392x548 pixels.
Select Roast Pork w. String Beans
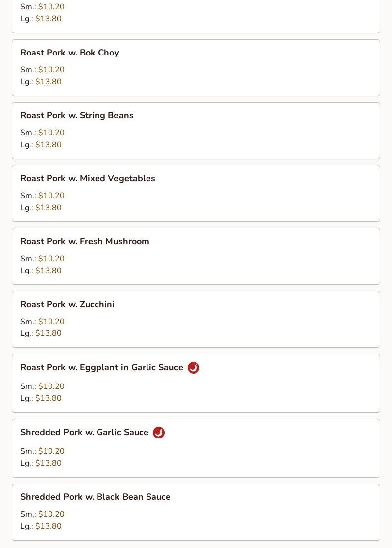pos(77,116)
